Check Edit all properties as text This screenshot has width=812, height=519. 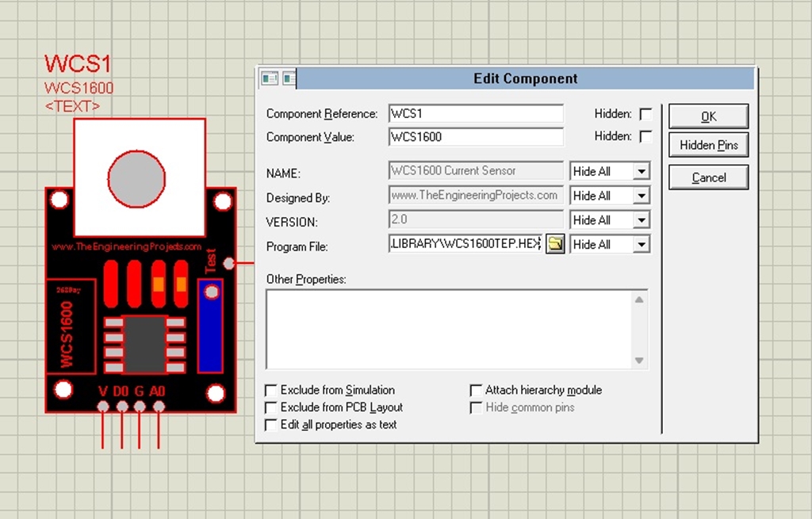coord(271,425)
